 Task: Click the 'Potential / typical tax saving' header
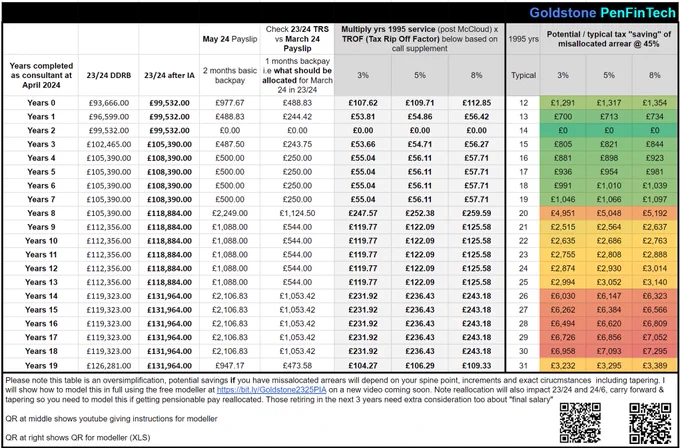point(609,39)
